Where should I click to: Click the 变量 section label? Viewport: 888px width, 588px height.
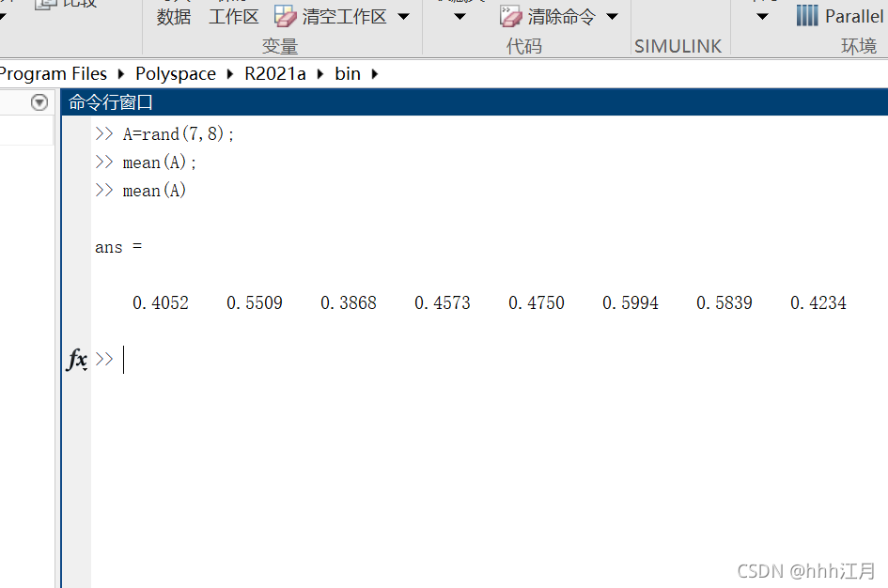point(280,46)
